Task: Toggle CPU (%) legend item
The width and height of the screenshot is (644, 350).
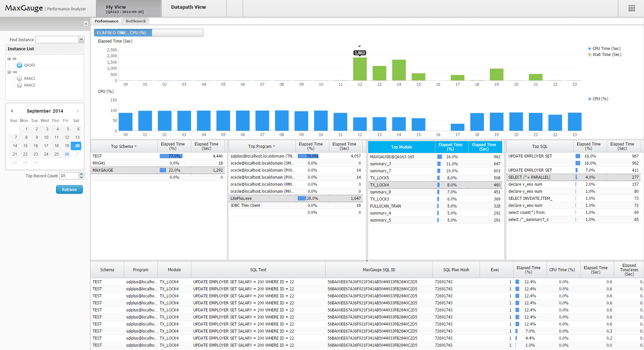Action: tap(598, 99)
